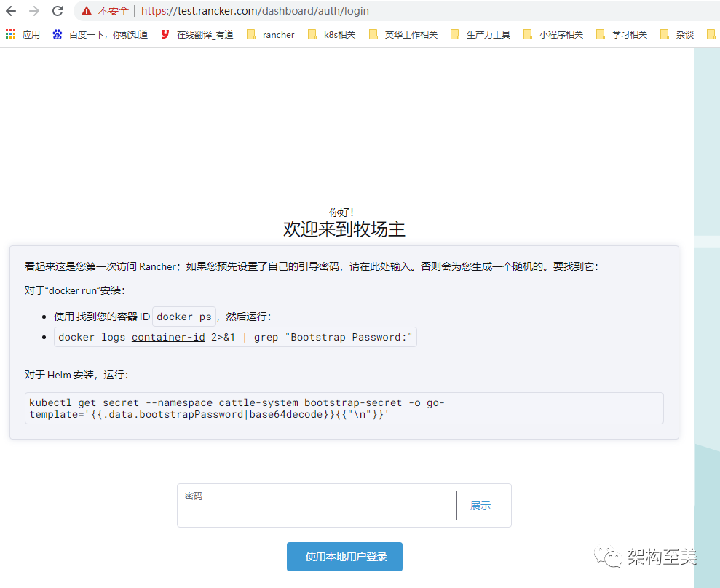Click the underlined container-id text
Viewport: 720px width, 588px height.
point(168,338)
